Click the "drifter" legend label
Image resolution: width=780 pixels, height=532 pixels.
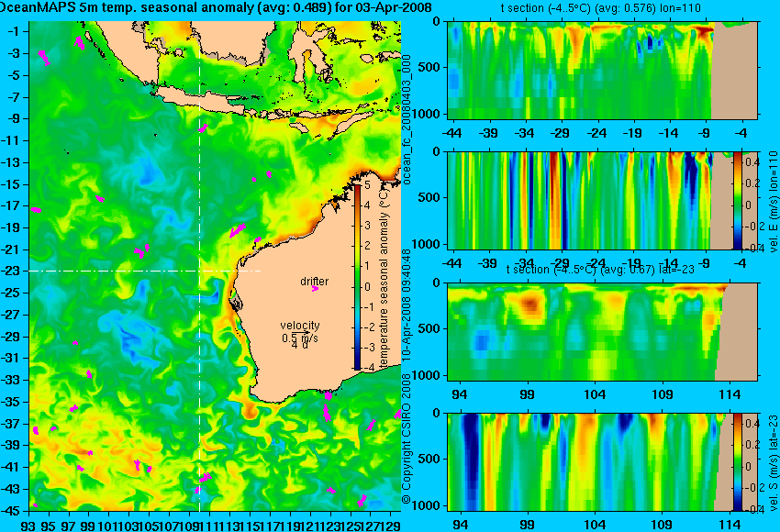[315, 281]
